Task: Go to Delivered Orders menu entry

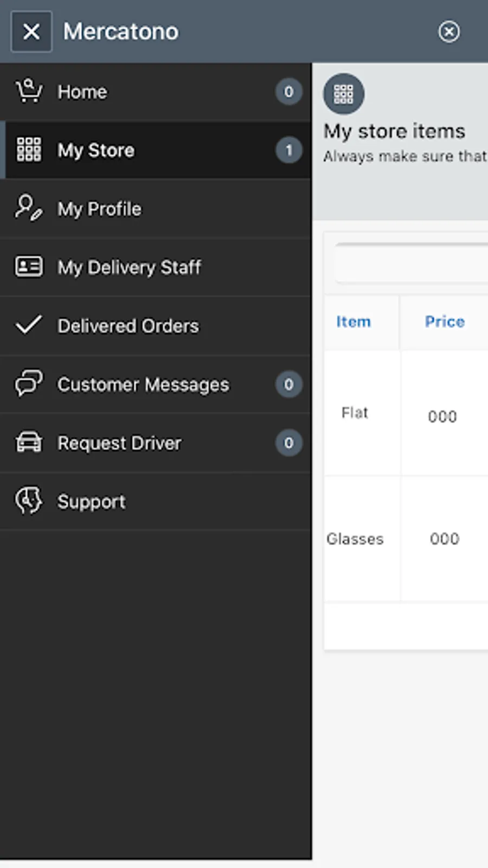Action: (129, 326)
